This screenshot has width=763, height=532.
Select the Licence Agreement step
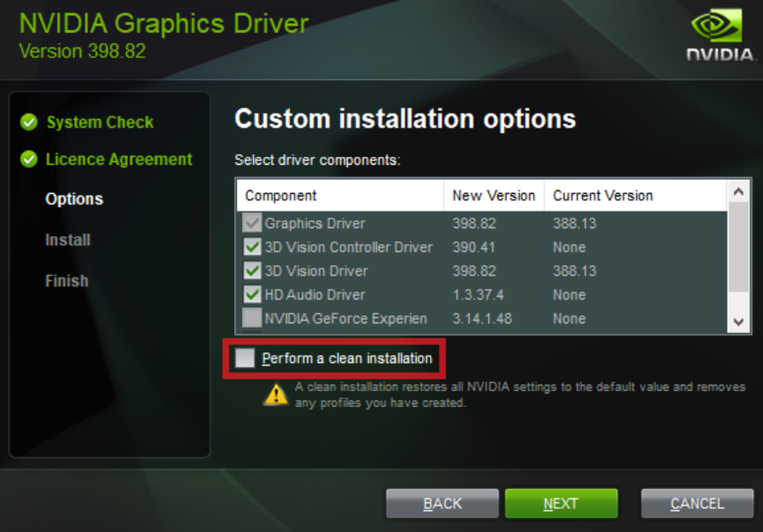(x=119, y=159)
